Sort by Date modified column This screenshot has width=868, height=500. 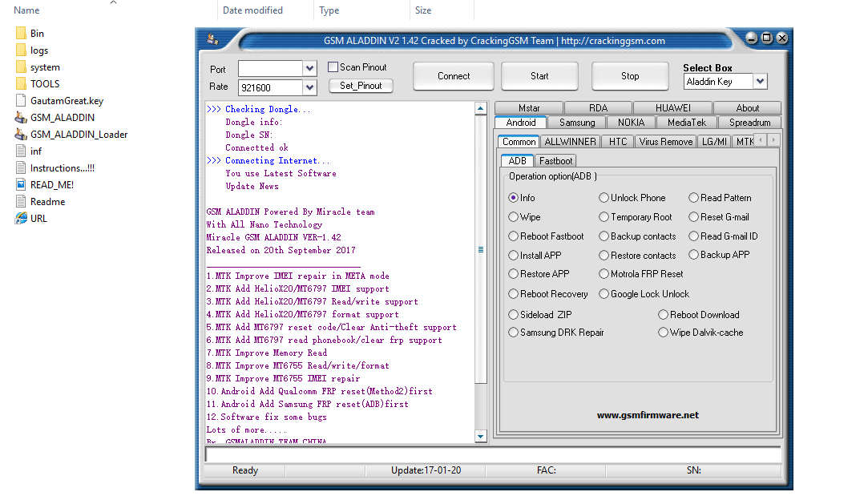click(x=252, y=10)
